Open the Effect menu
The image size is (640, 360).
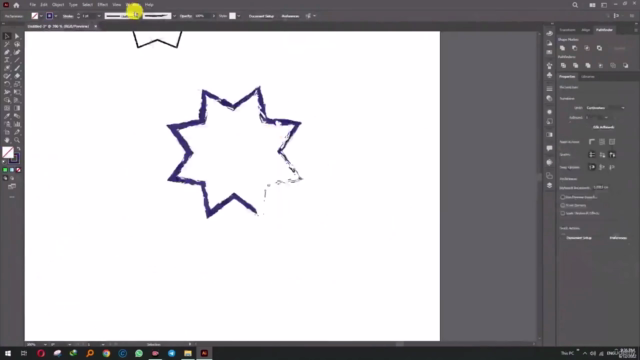click(x=102, y=5)
